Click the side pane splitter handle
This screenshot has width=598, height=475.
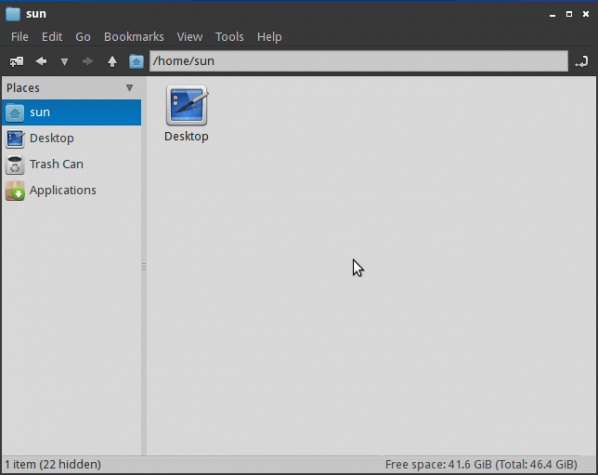144,266
